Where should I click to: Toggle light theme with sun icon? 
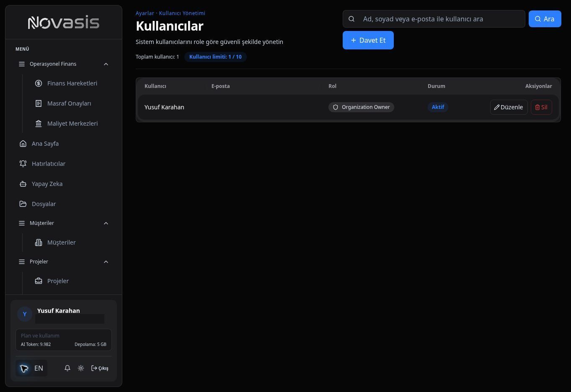coord(81,368)
